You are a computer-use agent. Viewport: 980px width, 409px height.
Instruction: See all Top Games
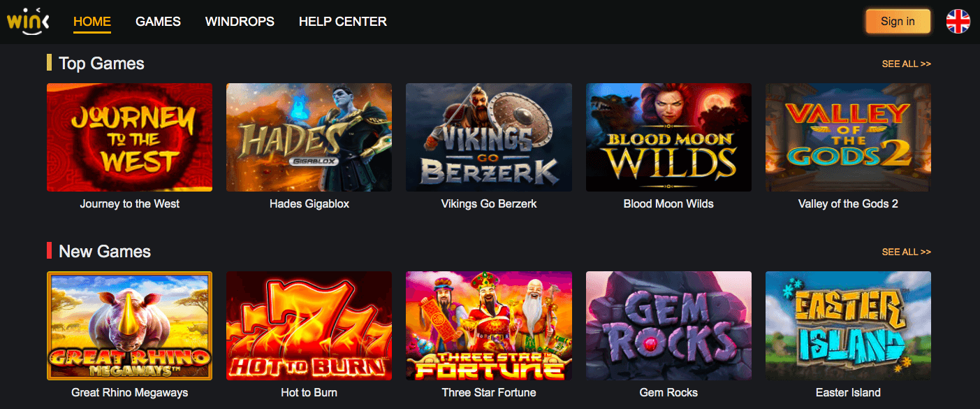[x=906, y=64]
